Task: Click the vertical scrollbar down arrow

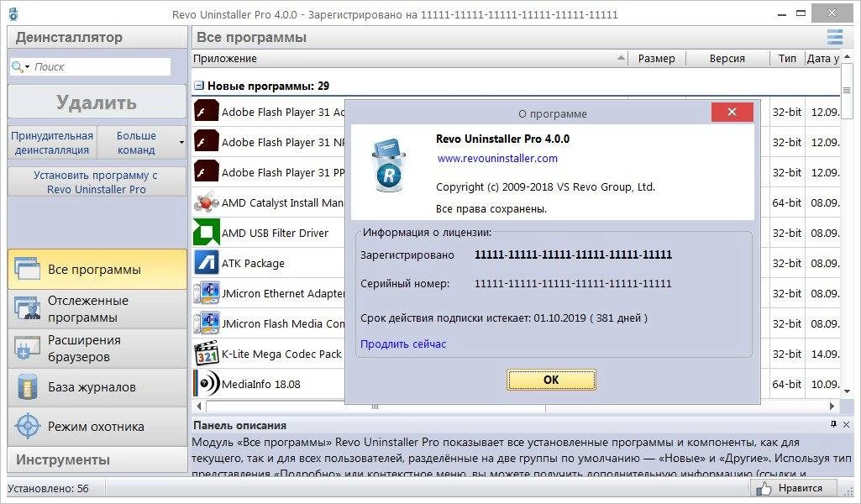Action: [848, 391]
